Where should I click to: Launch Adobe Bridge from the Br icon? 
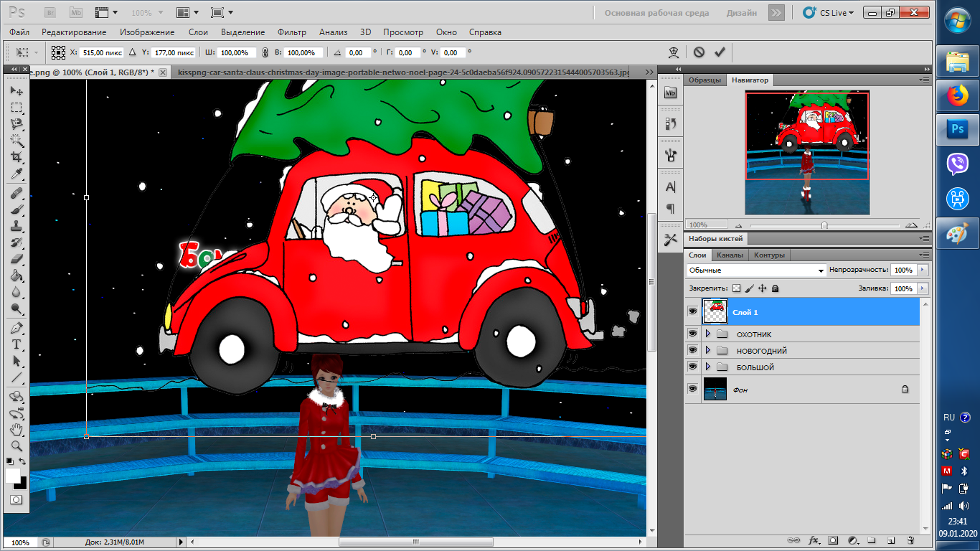50,12
